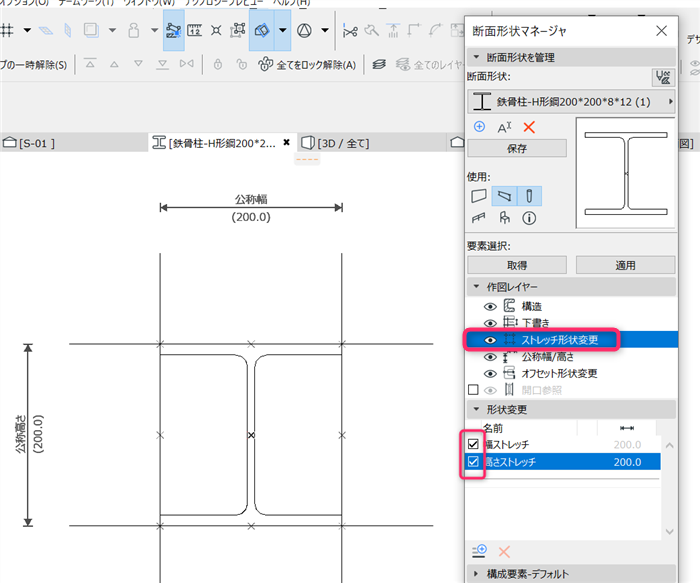
Task: Open the dropdown beside the person icon
Action: point(154,30)
